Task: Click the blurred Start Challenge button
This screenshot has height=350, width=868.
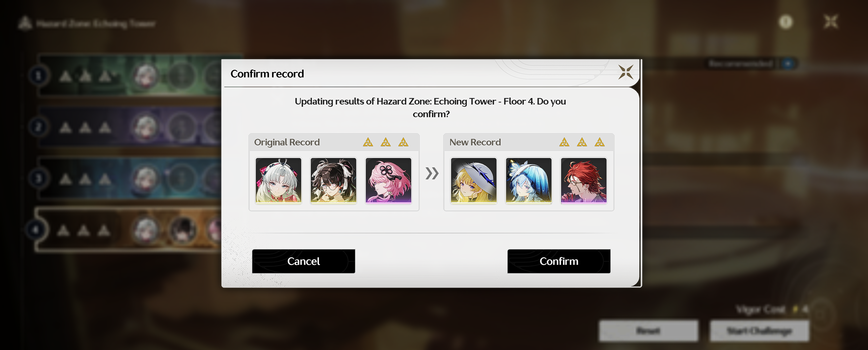Action: [x=759, y=331]
